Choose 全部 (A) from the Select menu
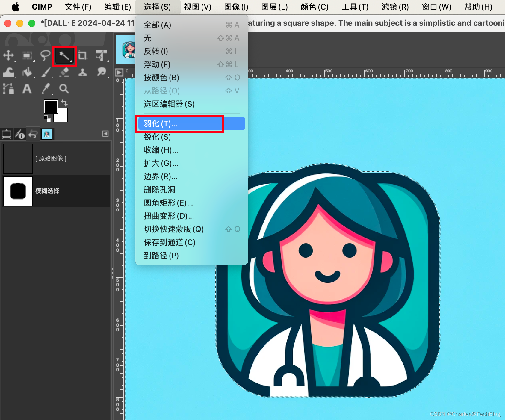 [191, 25]
